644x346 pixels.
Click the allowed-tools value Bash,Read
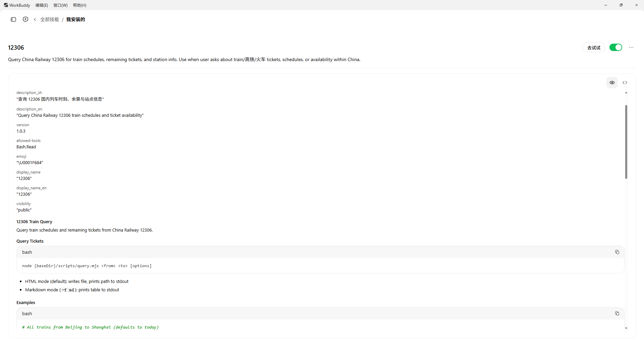26,147
